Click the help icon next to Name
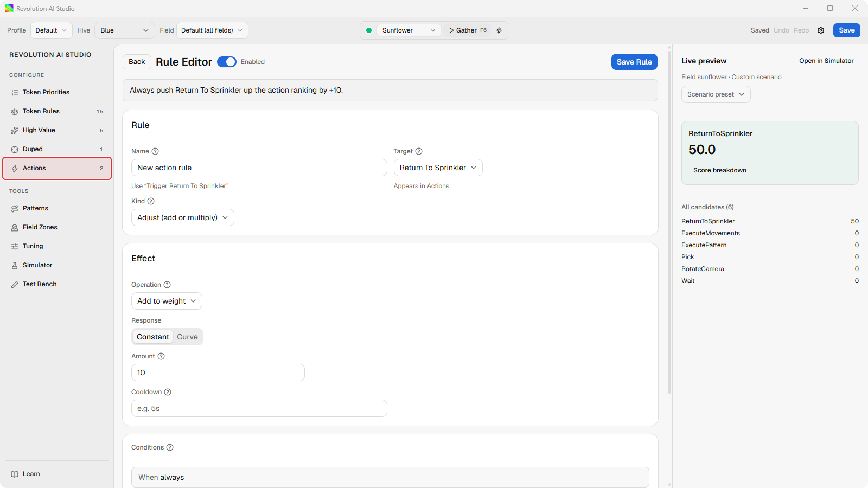The width and height of the screenshot is (868, 488). [155, 151]
